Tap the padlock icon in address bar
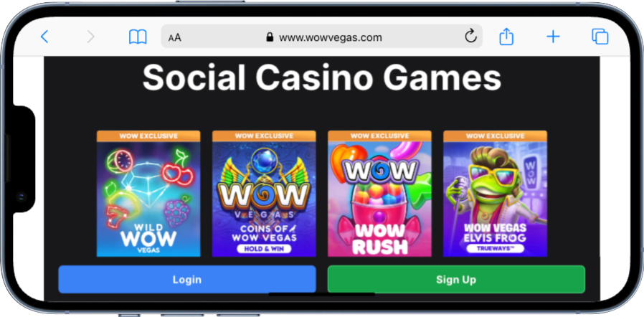This screenshot has height=317, width=644. tap(270, 37)
